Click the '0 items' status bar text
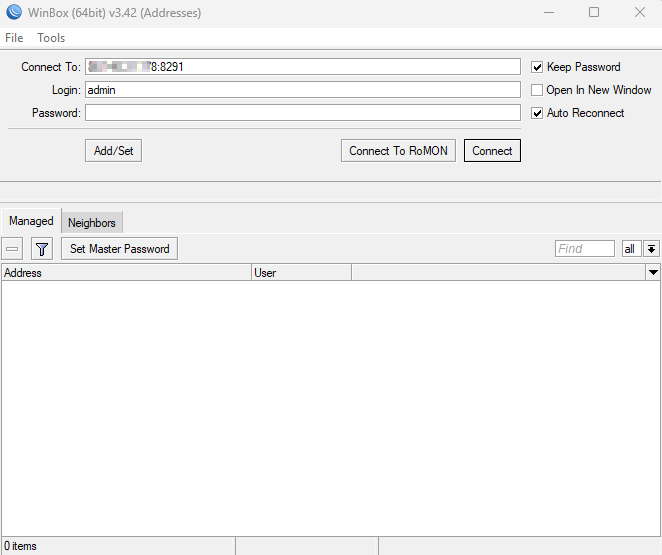This screenshot has width=662, height=555. tap(20, 546)
